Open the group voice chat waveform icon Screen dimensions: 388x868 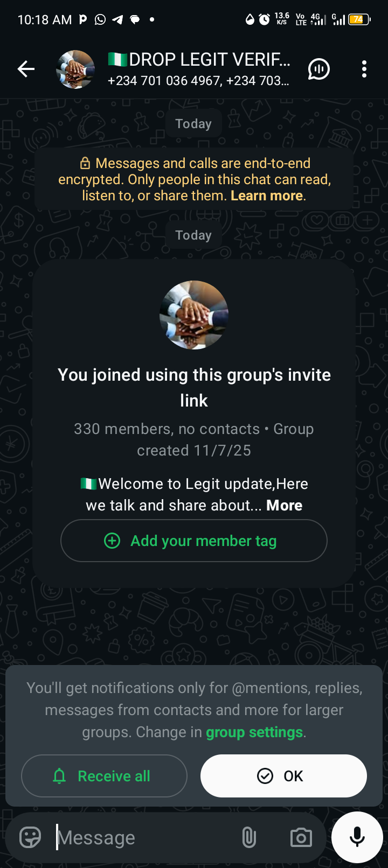pos(319,69)
